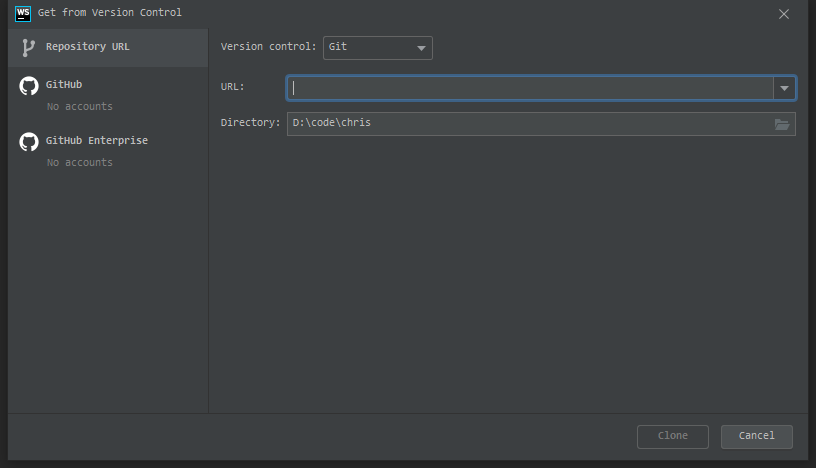Viewport: 816px width, 468px height.
Task: Click the WebStorm logo in title bar
Action: coord(23,14)
